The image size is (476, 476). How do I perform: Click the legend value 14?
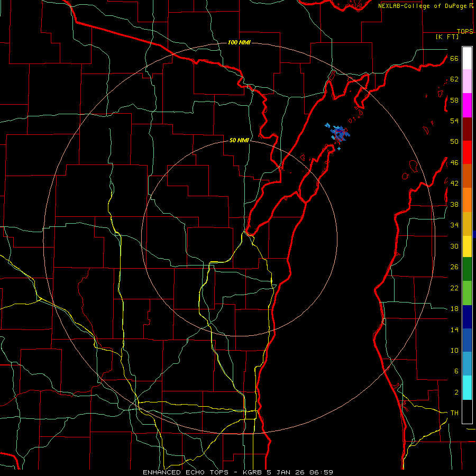pos(454,329)
